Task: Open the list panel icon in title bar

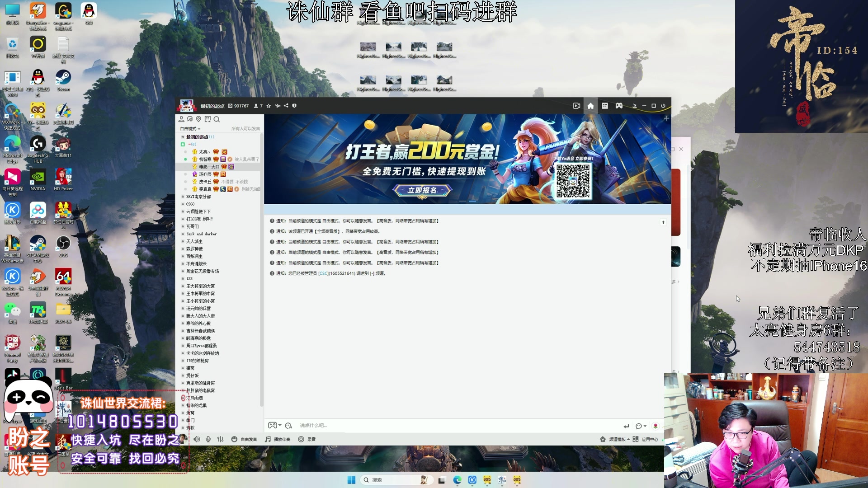Action: click(x=604, y=106)
